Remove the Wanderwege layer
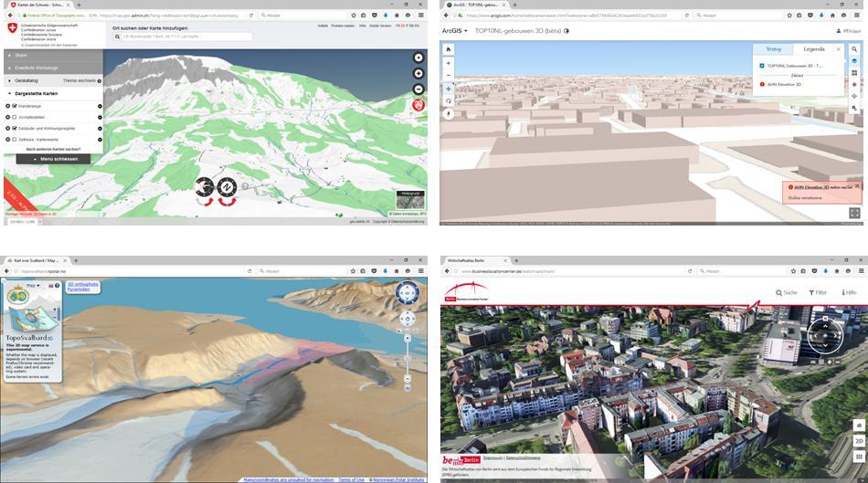The image size is (868, 483). click(7, 106)
